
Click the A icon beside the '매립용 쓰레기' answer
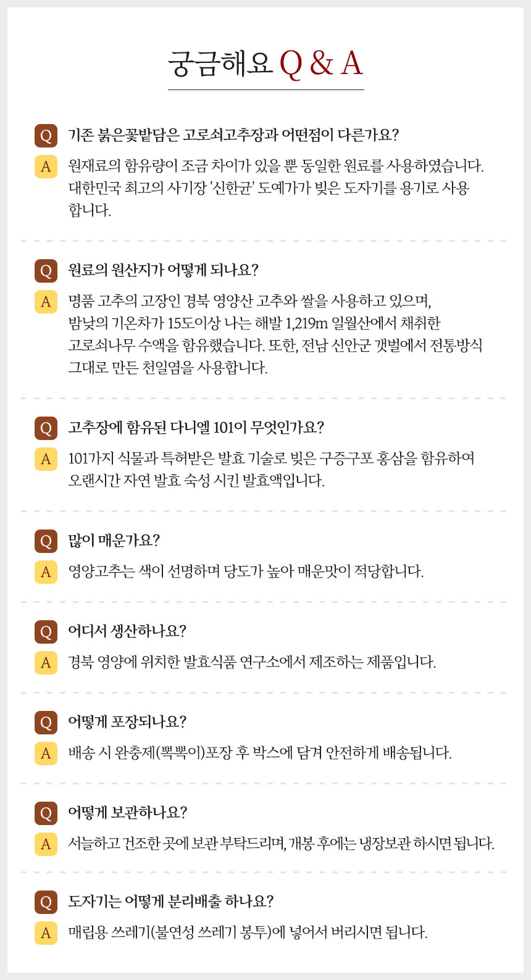point(46,932)
